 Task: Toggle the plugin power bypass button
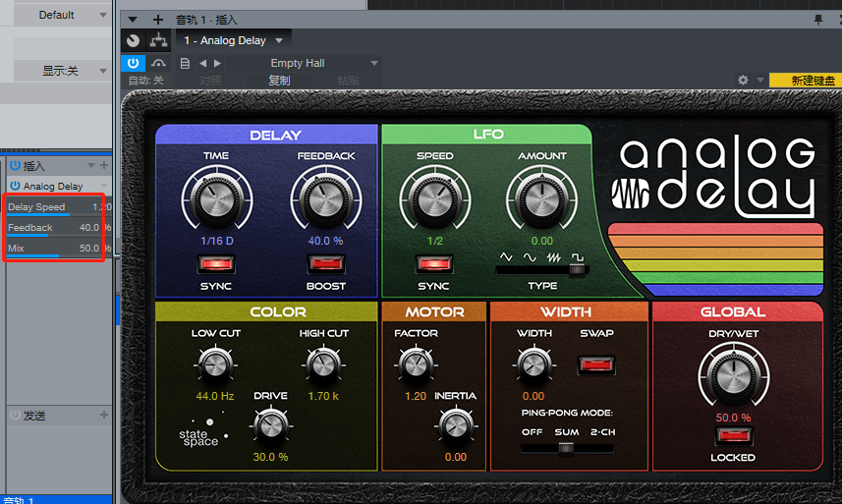tap(134, 63)
